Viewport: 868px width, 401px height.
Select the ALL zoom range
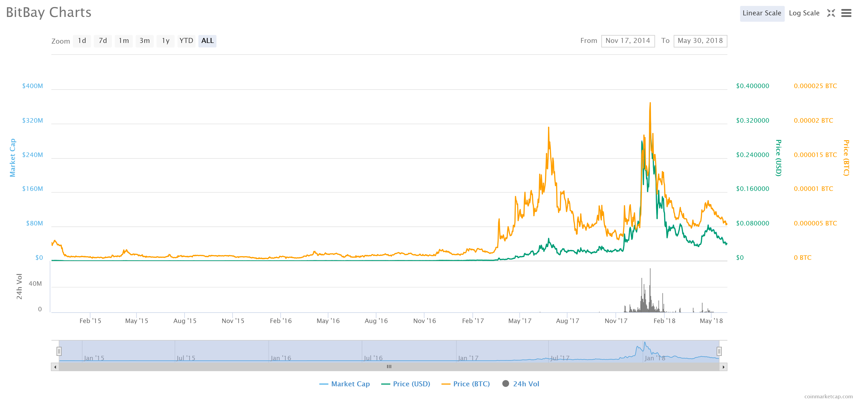point(207,41)
